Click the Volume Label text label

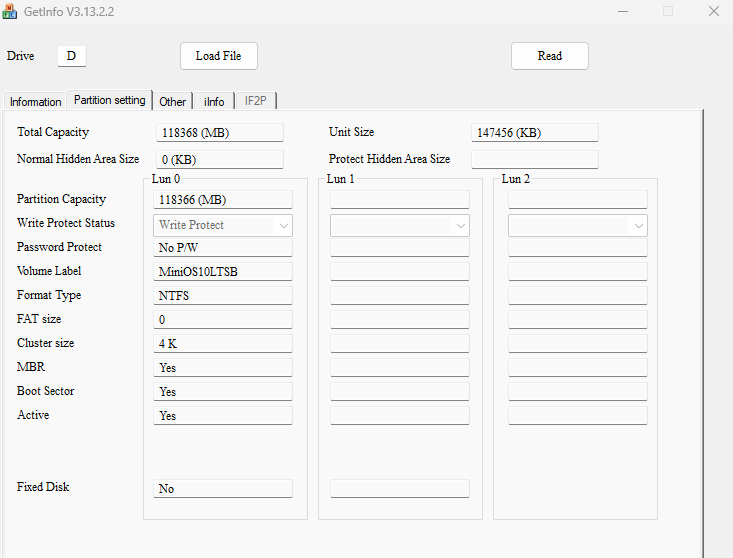[49, 271]
